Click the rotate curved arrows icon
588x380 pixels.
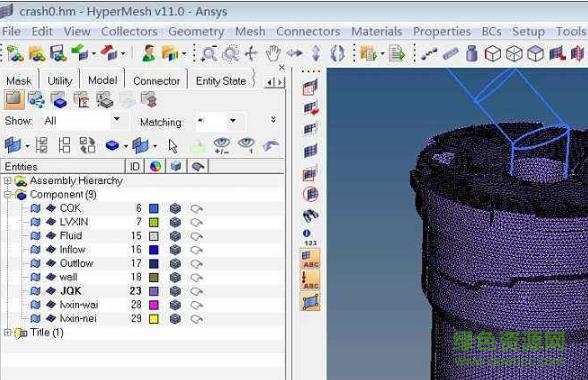pos(338,53)
